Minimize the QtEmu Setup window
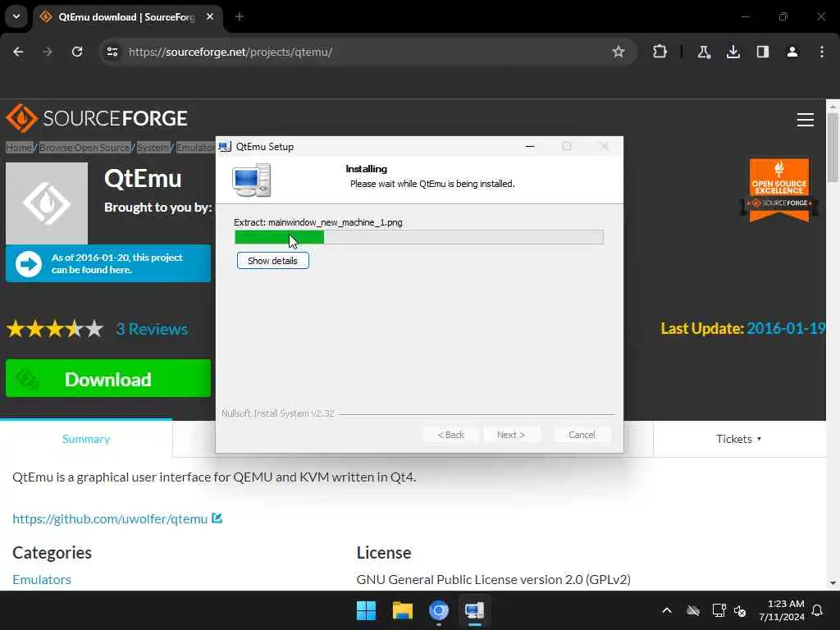The width and height of the screenshot is (840, 630). click(530, 146)
